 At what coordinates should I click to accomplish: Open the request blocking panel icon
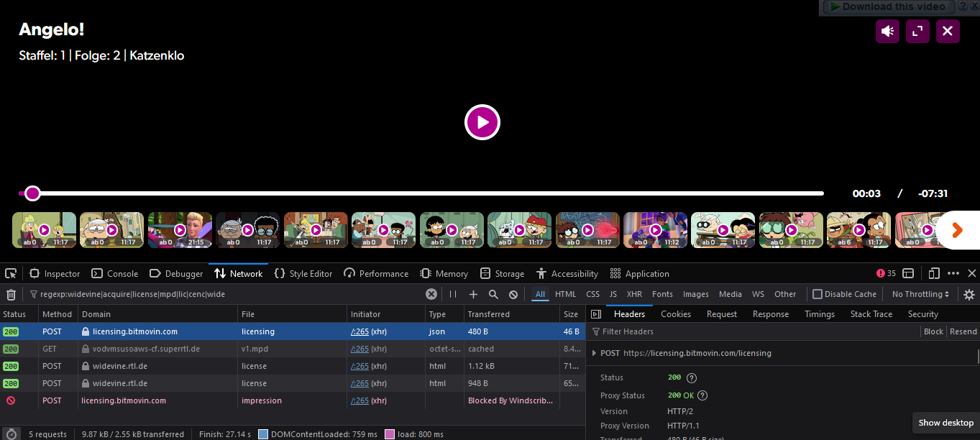pos(513,294)
